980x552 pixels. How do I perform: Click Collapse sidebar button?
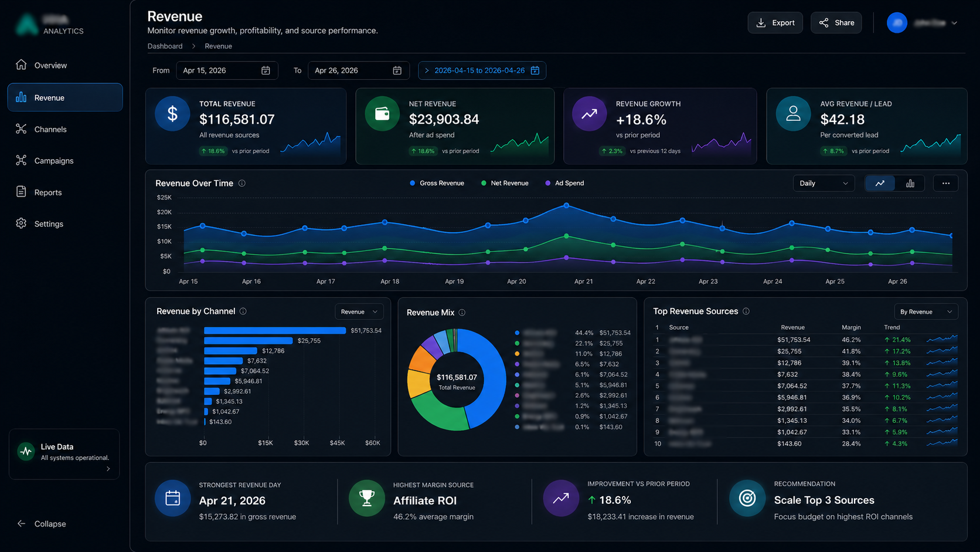pos(42,524)
